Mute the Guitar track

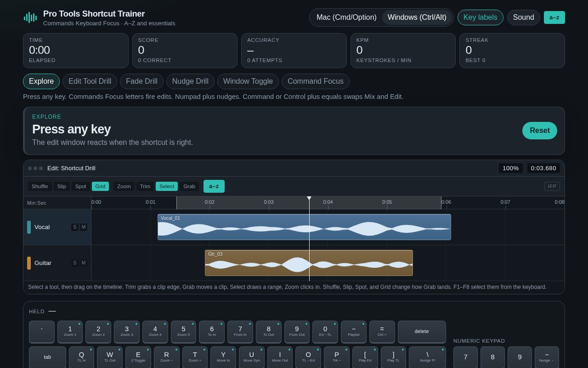click(x=84, y=263)
